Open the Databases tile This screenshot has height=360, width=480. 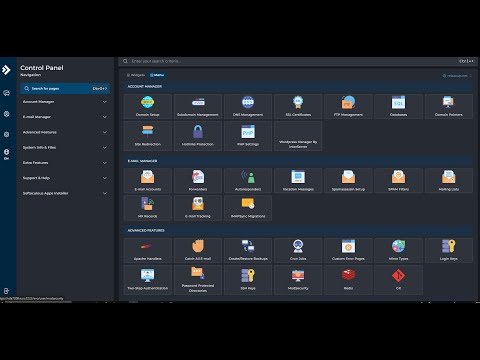[x=398, y=106]
